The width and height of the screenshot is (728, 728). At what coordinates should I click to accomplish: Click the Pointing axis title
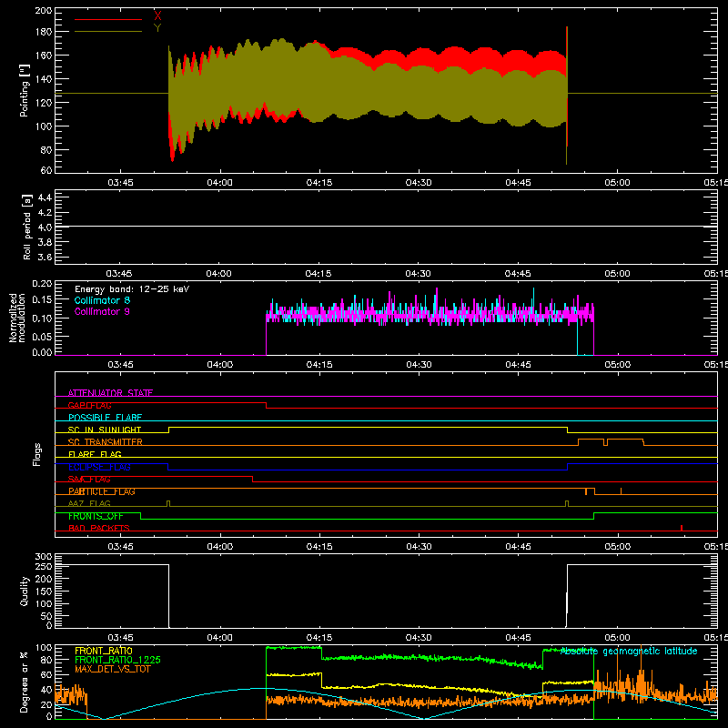(25, 90)
